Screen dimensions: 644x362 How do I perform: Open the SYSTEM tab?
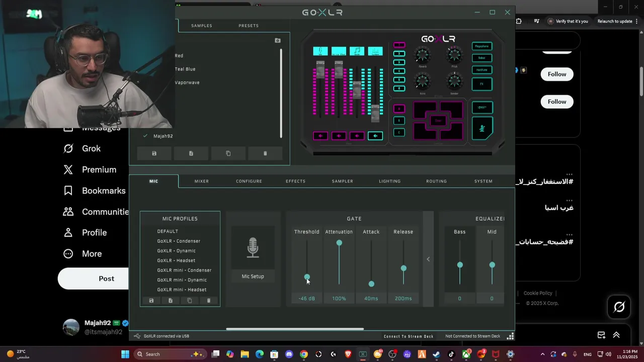[x=484, y=181]
